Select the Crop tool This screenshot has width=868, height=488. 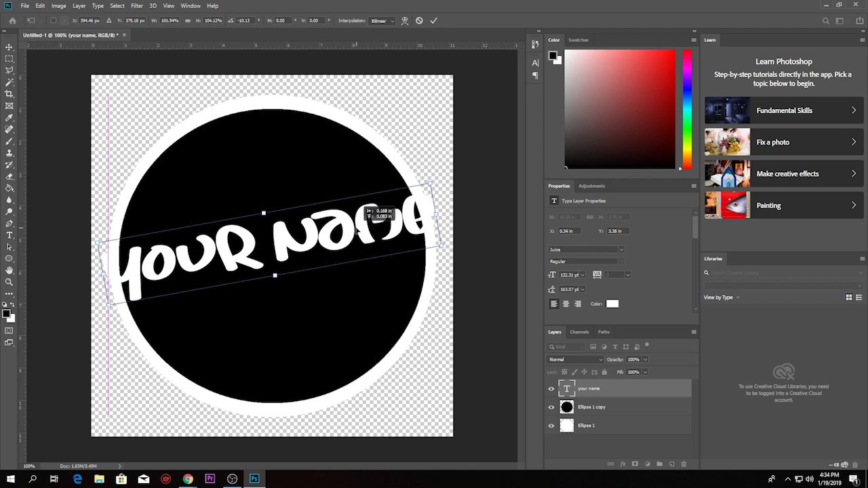(x=9, y=94)
